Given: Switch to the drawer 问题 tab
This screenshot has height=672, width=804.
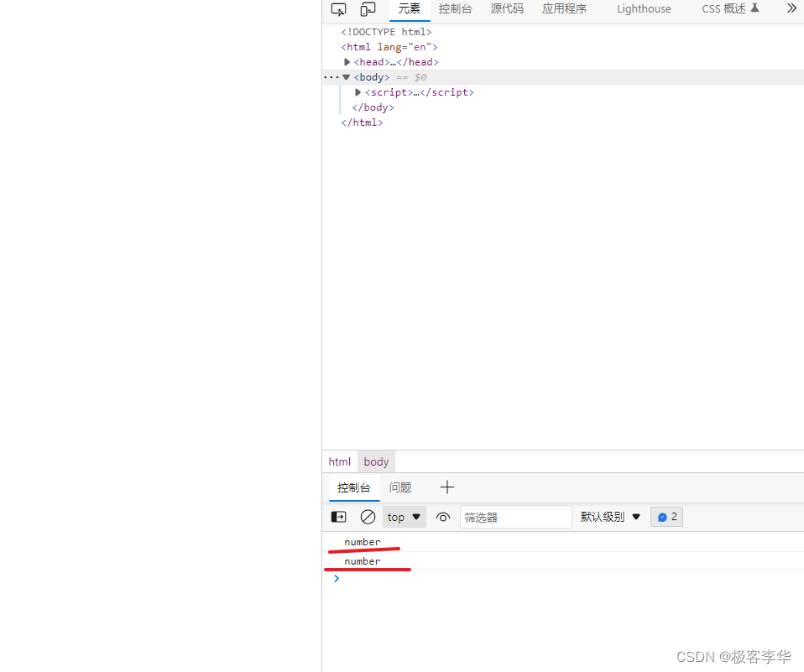Looking at the screenshot, I should 400,487.
